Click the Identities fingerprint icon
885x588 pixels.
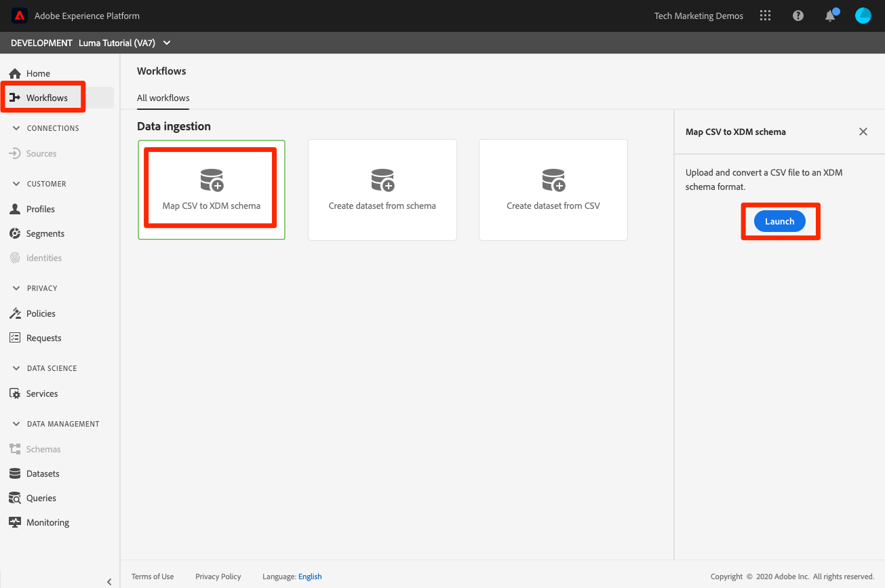[15, 258]
